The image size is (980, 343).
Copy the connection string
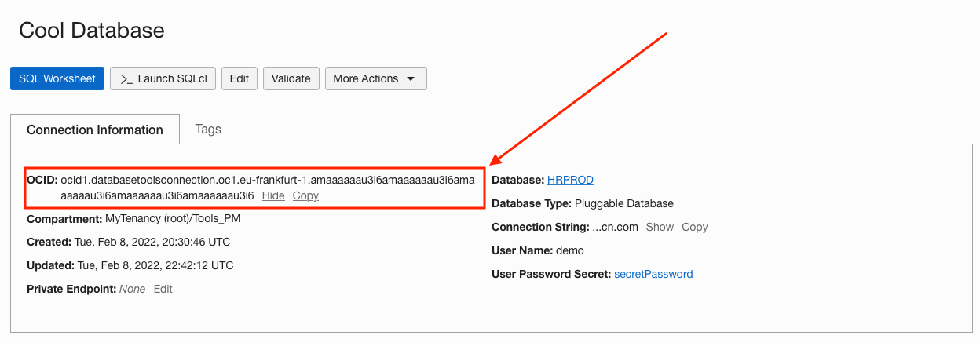coord(695,227)
